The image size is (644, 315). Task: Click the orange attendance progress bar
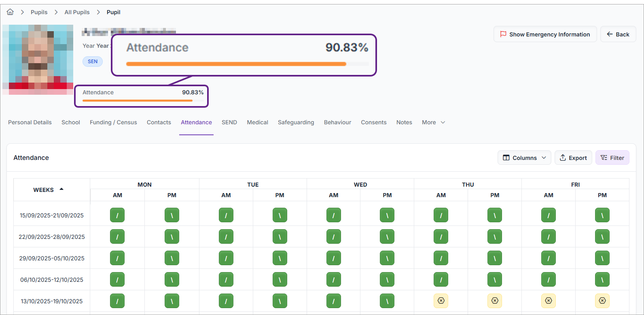138,100
